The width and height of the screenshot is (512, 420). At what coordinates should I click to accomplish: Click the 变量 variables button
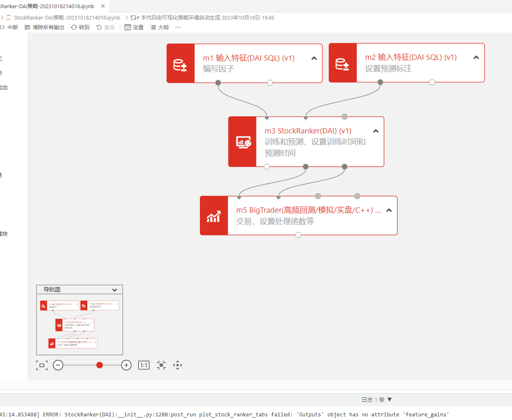click(134, 27)
